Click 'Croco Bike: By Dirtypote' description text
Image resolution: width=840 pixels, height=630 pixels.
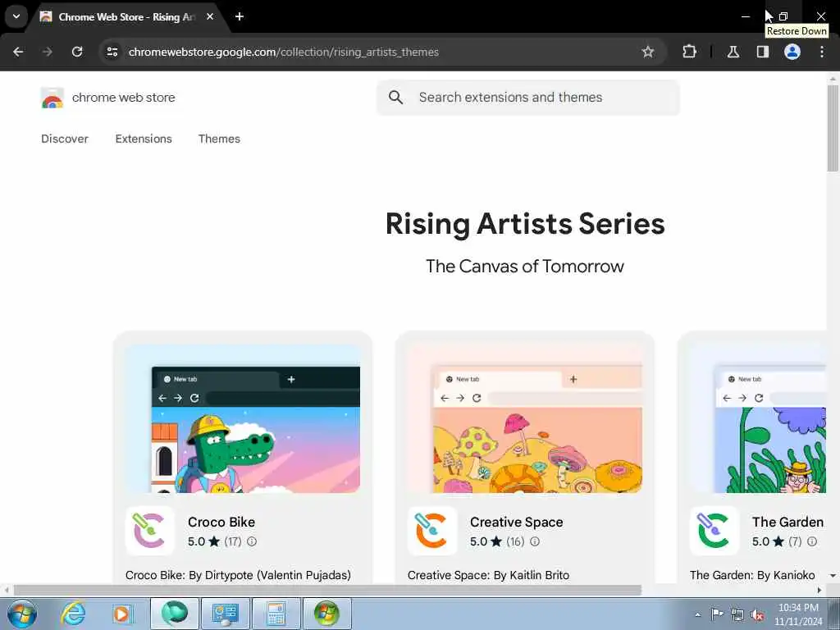point(239,575)
